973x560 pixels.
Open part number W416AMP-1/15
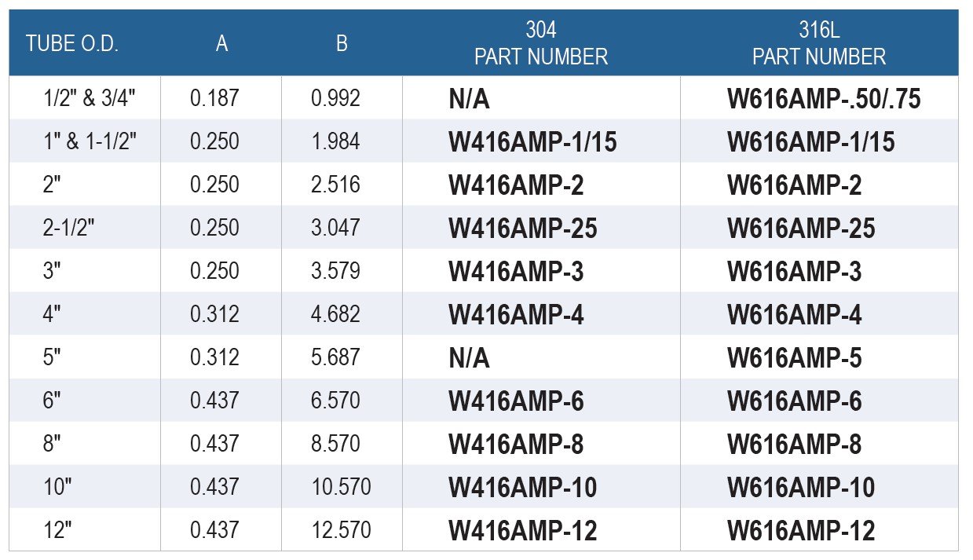tap(532, 142)
